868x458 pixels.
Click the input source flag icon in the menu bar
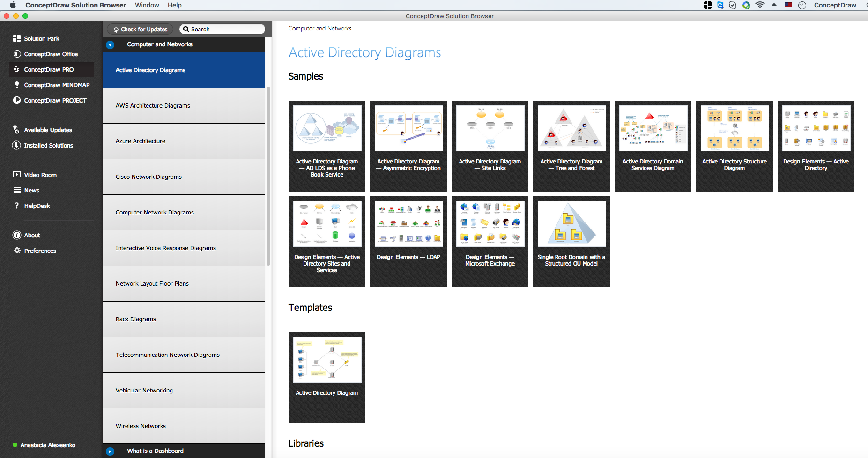click(x=788, y=5)
